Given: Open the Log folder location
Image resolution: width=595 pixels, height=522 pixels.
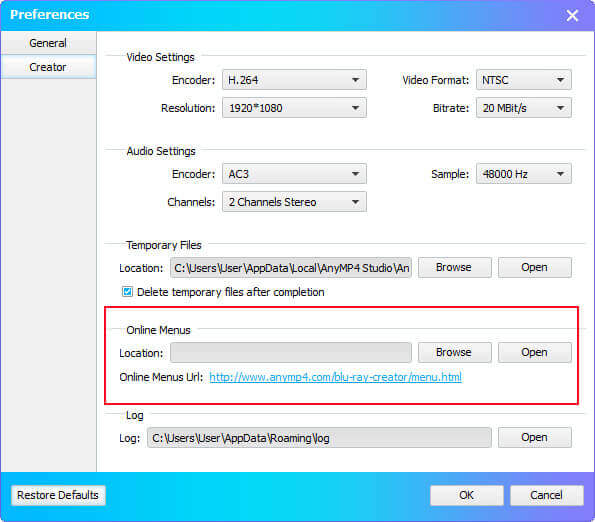Looking at the screenshot, I should click(x=535, y=438).
